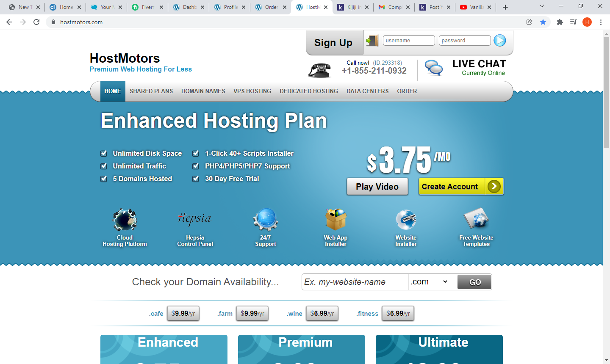This screenshot has width=610, height=364.
Task: Open the SHARED PLANS menu
Action: 151,91
